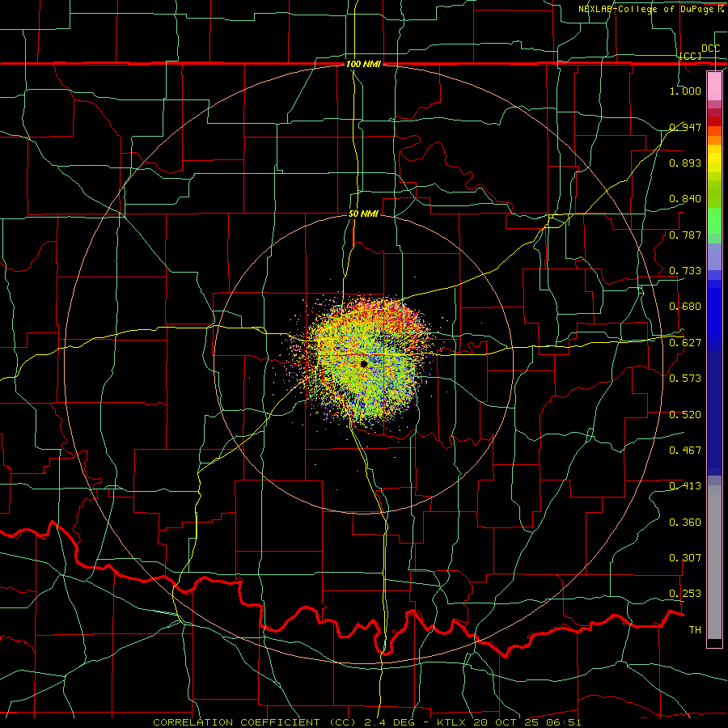Click the 0.840 scale value
Image resolution: width=728 pixels, height=728 pixels.
[685, 199]
